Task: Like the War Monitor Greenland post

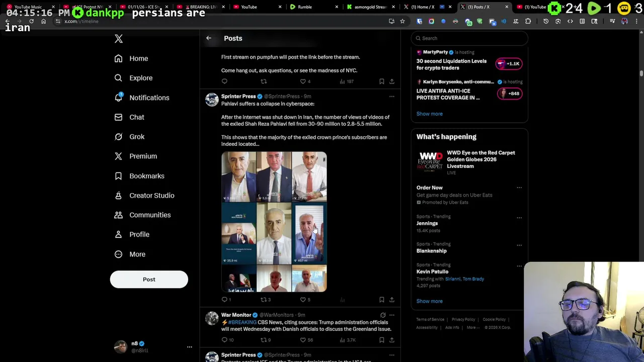Action: pos(306,340)
